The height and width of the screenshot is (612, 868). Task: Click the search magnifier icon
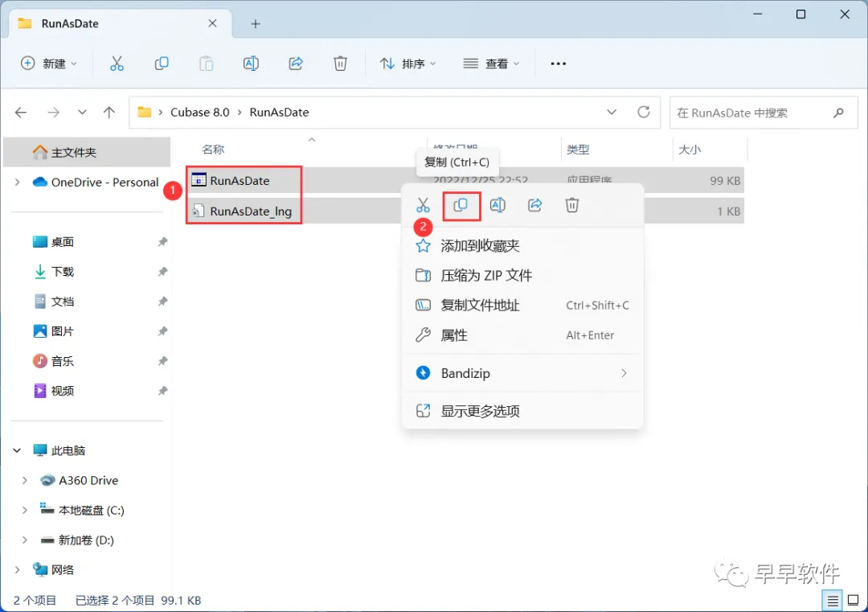[838, 113]
